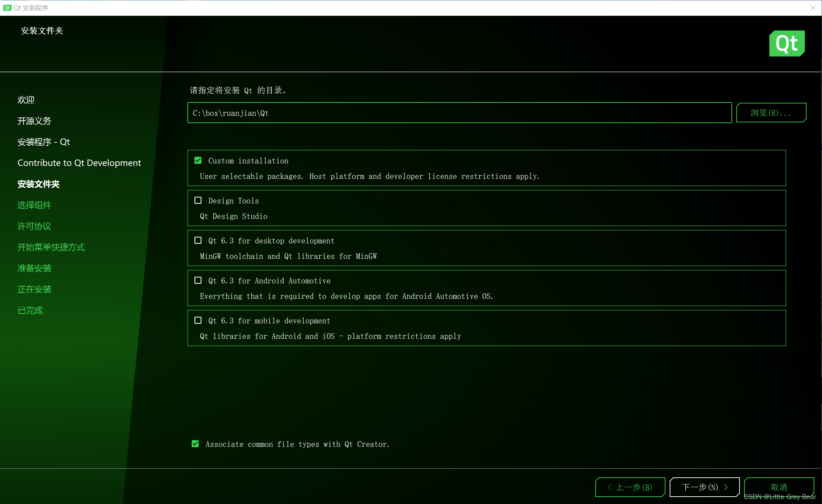This screenshot has width=822, height=504.
Task: Click the '请指定将安装 Qt 的目录。' prompt text
Action: pyautogui.click(x=239, y=90)
